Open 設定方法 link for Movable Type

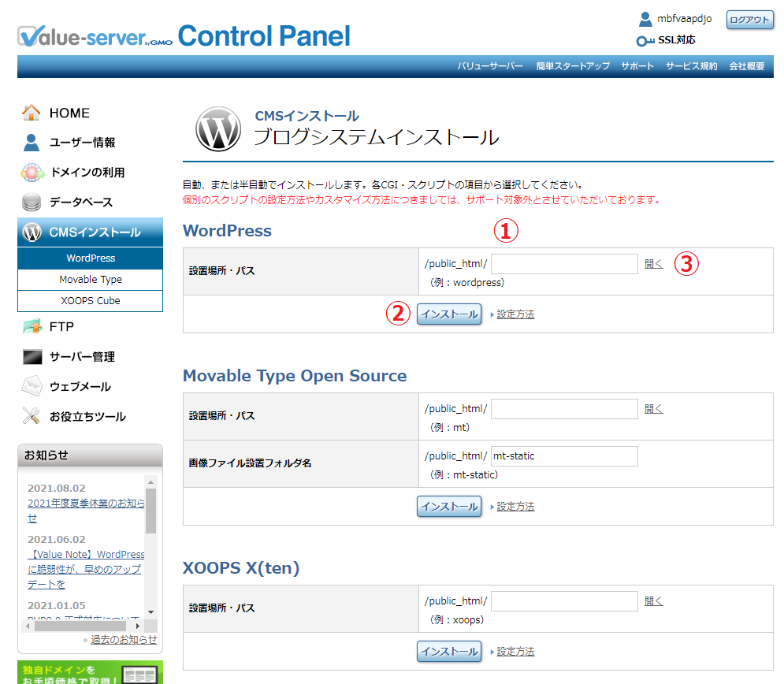point(515,507)
